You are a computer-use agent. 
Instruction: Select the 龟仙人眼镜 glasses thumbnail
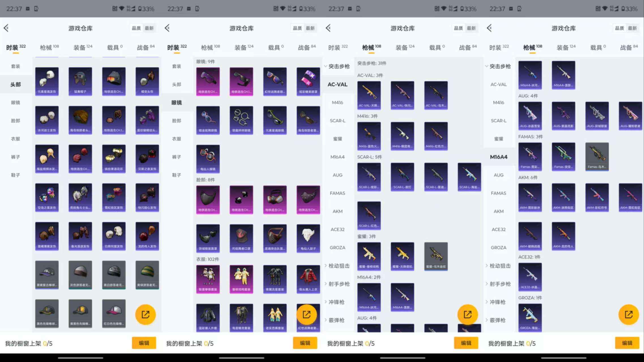[208, 158]
